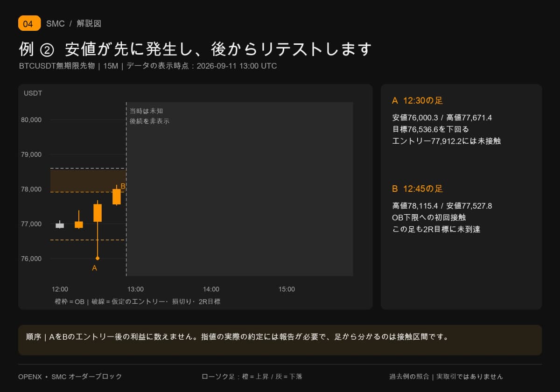
Task: Click the 76,000 price axis label
Action: point(31,259)
